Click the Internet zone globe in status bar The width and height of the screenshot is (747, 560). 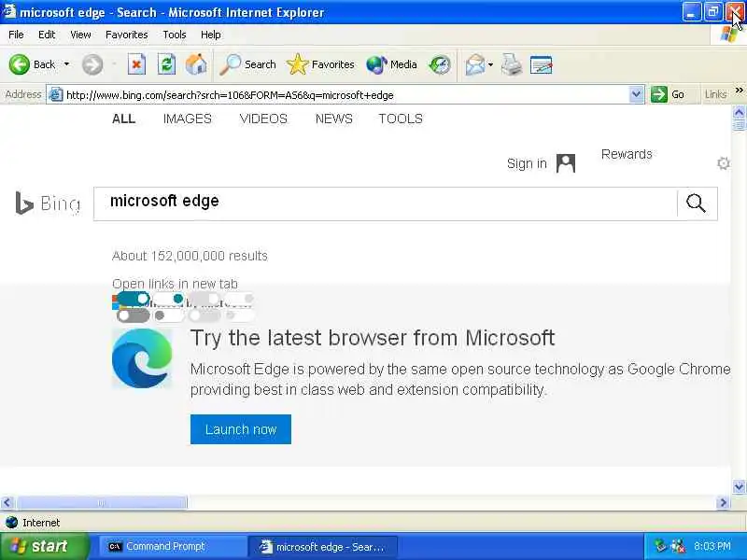[11, 523]
